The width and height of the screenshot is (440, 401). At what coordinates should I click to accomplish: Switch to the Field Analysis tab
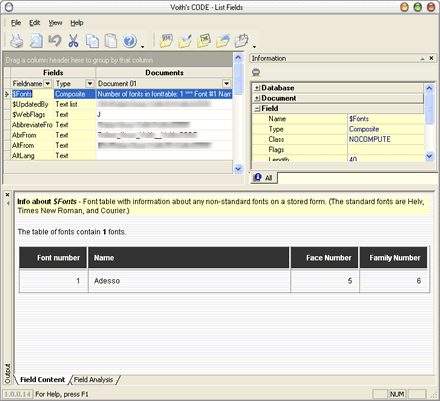click(93, 380)
